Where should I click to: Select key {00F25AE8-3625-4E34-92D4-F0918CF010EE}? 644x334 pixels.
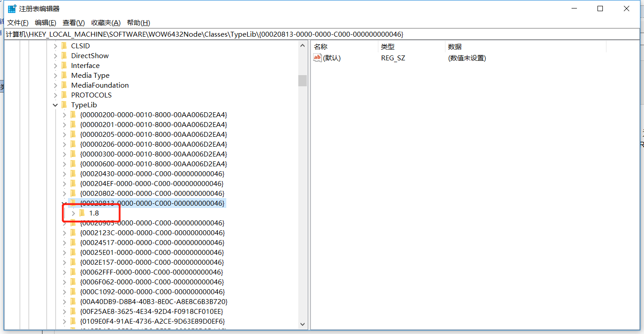152,311
